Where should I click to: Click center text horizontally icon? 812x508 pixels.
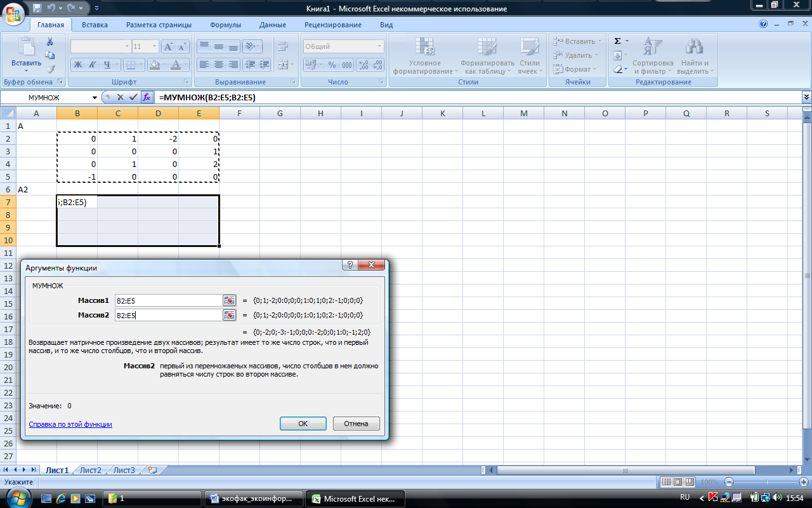click(x=218, y=65)
